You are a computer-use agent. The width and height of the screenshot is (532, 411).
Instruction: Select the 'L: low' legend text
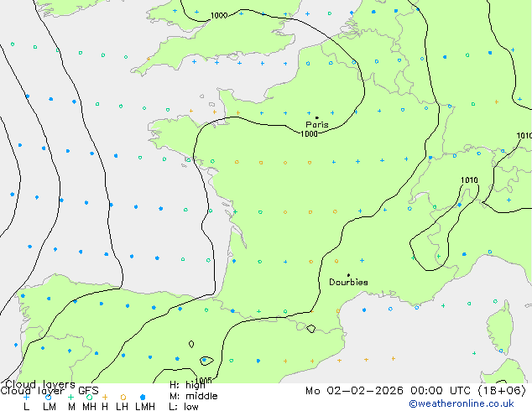click(x=184, y=407)
